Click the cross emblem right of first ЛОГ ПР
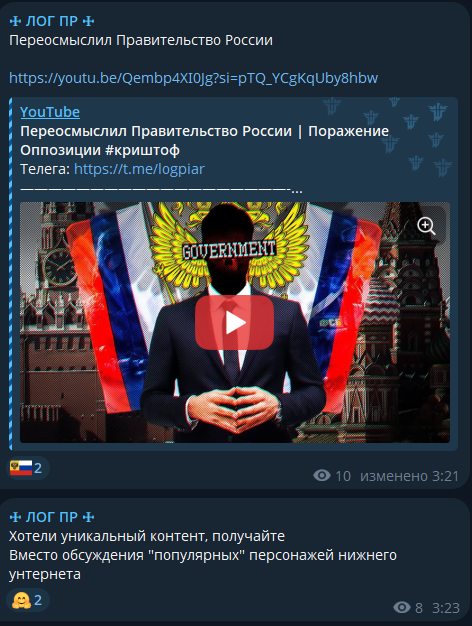The image size is (472, 626). [x=88, y=21]
